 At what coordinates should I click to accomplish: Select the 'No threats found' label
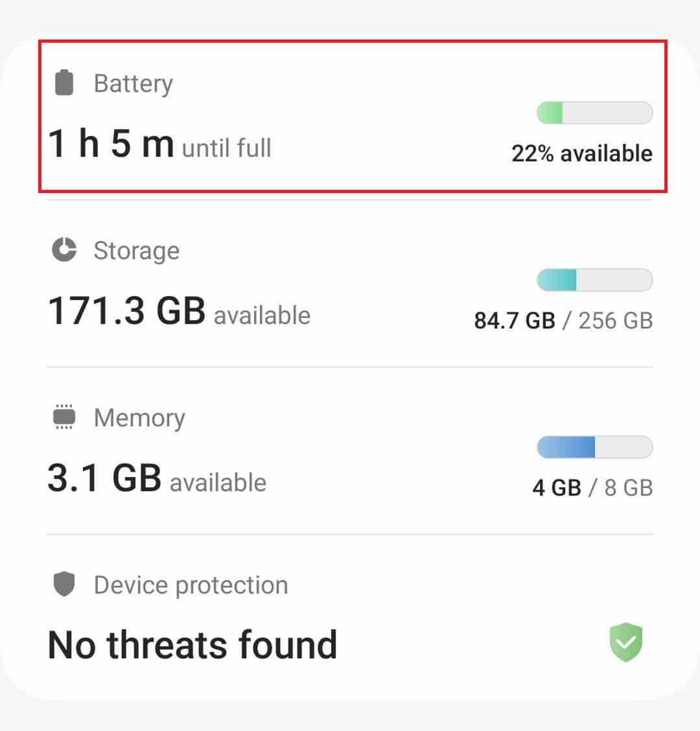point(192,643)
